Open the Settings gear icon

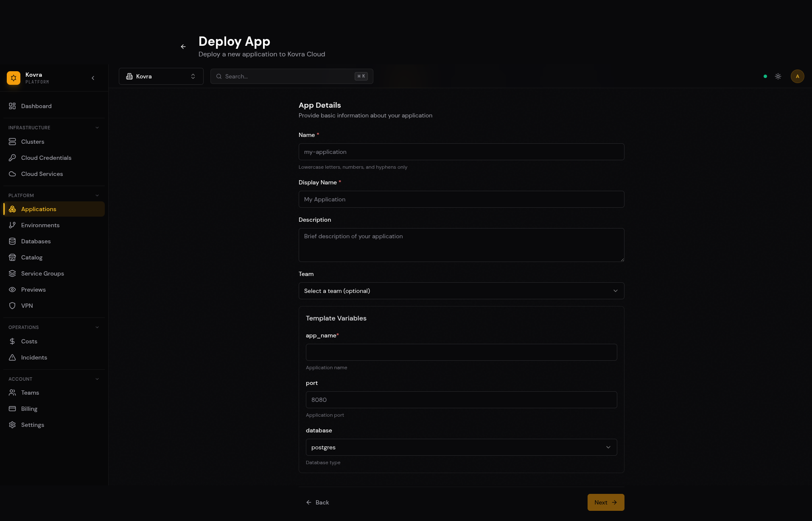(12, 425)
